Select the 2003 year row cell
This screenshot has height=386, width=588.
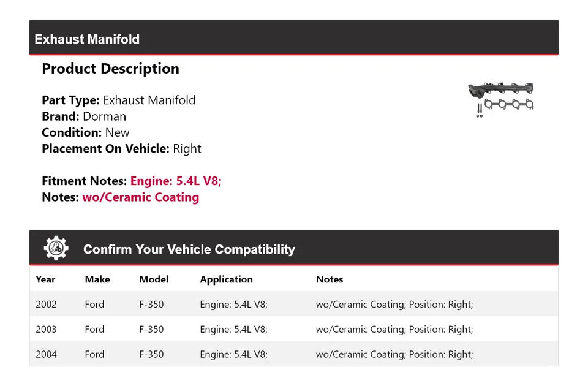coord(46,330)
